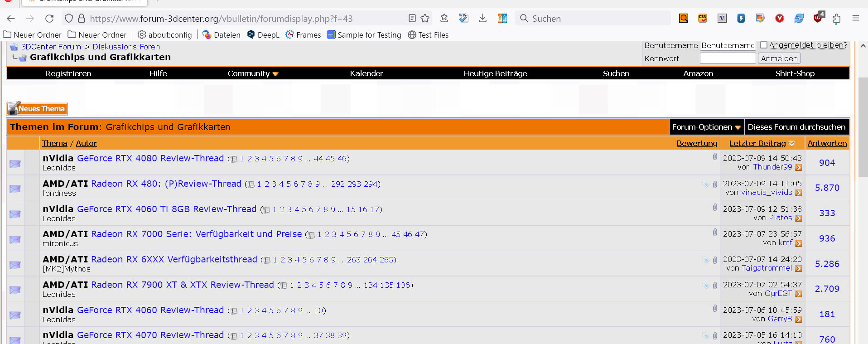Open the Diskussions-Foren breadcrumb link
This screenshot has width=868, height=344.
tap(126, 47)
